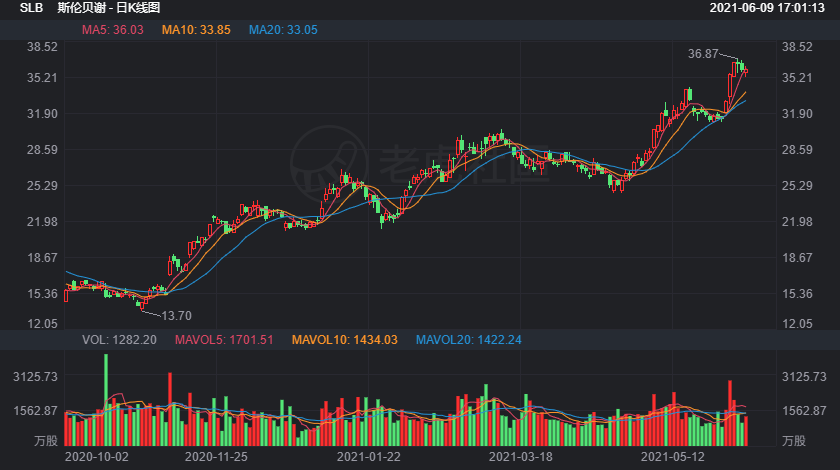Click right axis price 38.52
The height and width of the screenshot is (470, 840).
coord(797,47)
